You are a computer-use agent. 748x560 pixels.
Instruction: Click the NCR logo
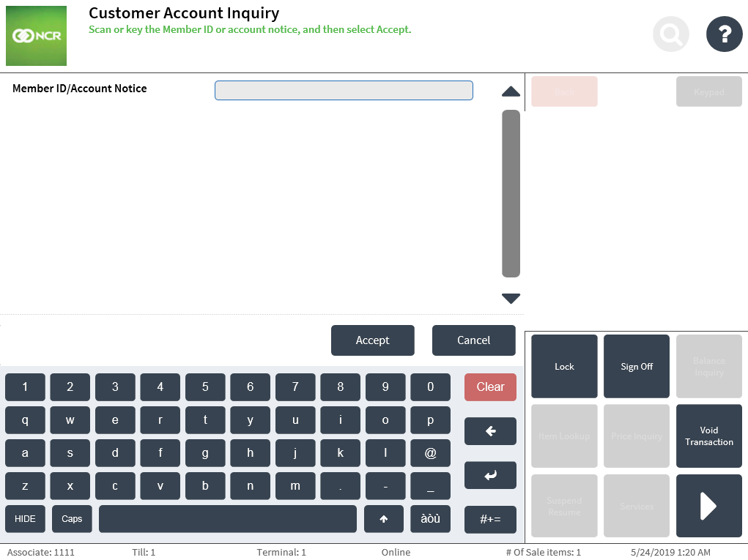click(36, 36)
